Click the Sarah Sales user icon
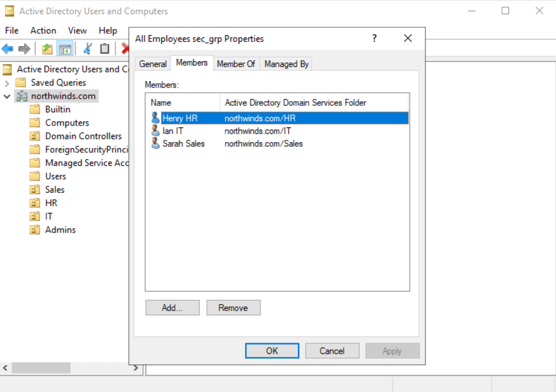 [155, 143]
